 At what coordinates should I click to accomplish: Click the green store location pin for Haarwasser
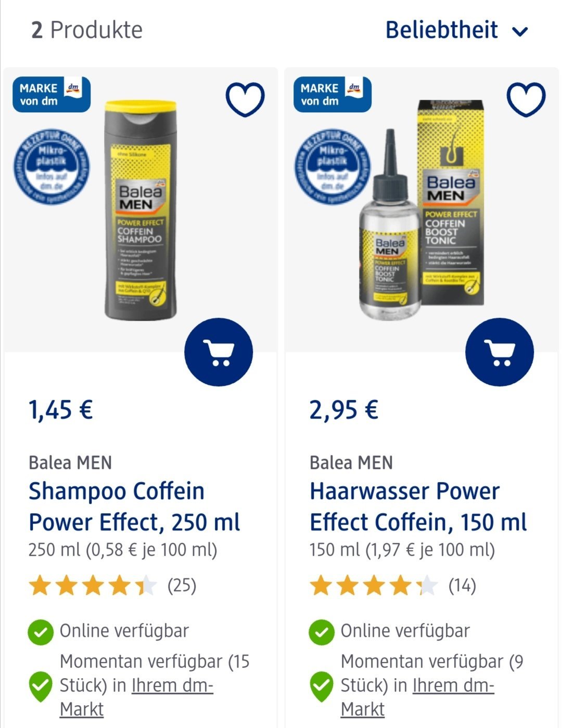pyautogui.click(x=322, y=686)
